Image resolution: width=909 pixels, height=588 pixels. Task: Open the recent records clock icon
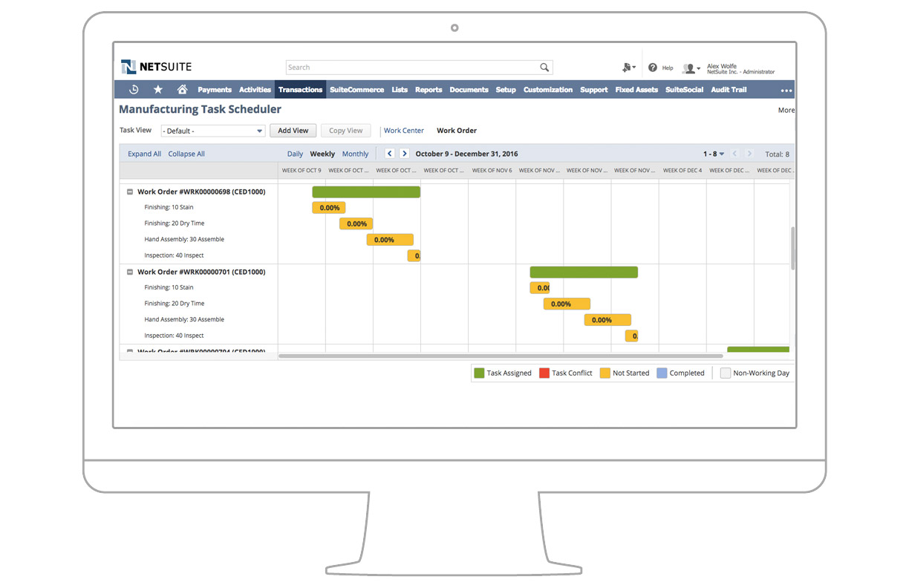[133, 89]
